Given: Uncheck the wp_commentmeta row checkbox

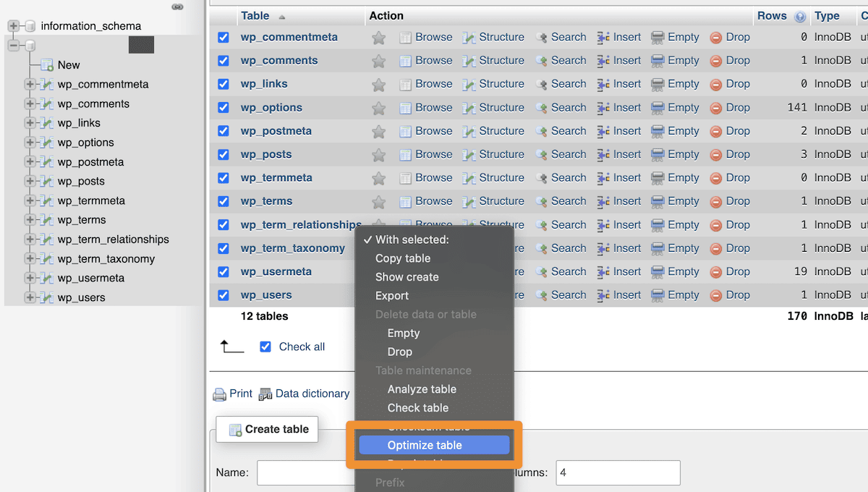Looking at the screenshot, I should tap(224, 37).
